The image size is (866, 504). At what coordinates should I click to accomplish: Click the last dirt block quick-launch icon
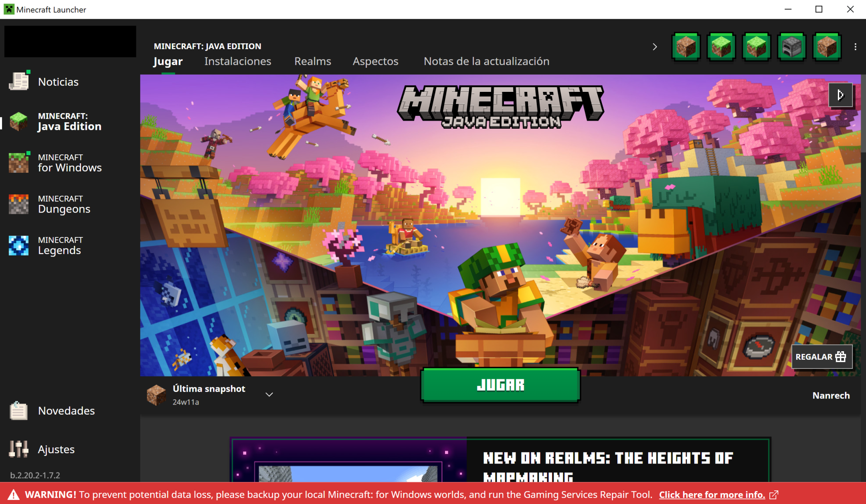pyautogui.click(x=826, y=47)
